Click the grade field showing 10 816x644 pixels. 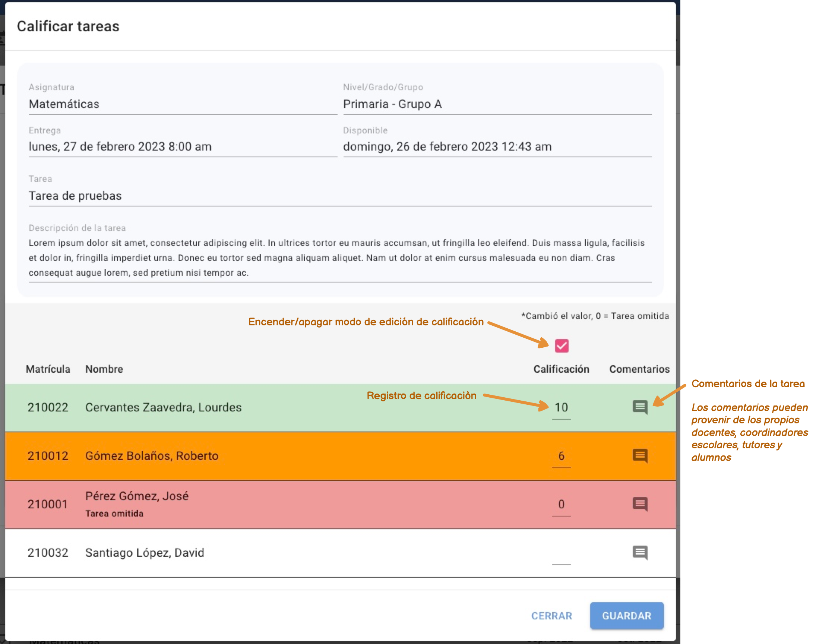pos(561,408)
